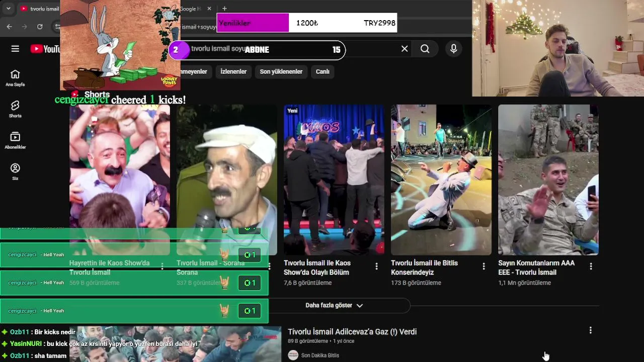This screenshot has height=362, width=644.
Task: Click title Tıvorlu İsmail ile Kaos Show'da
Action: tap(317, 267)
